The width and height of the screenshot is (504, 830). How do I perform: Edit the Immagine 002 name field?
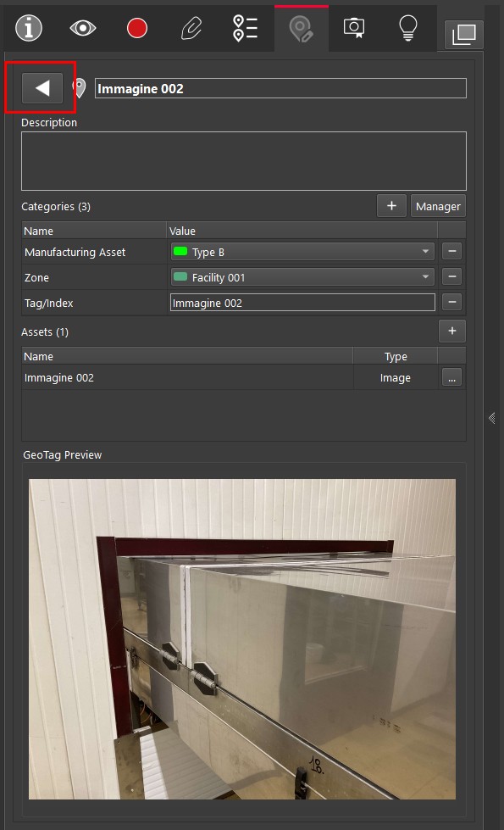click(x=280, y=88)
